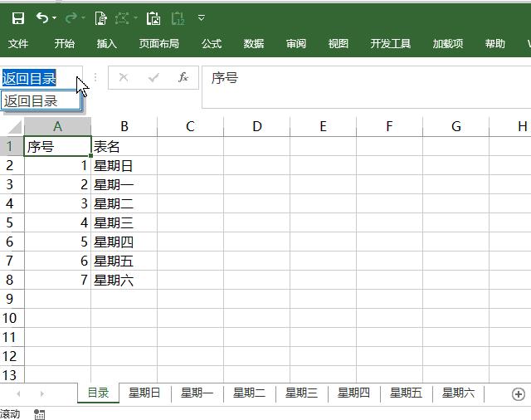Viewport: 531px width, 420px height.
Task: Switch to the 数据 ribbon tab
Action: [x=254, y=43]
